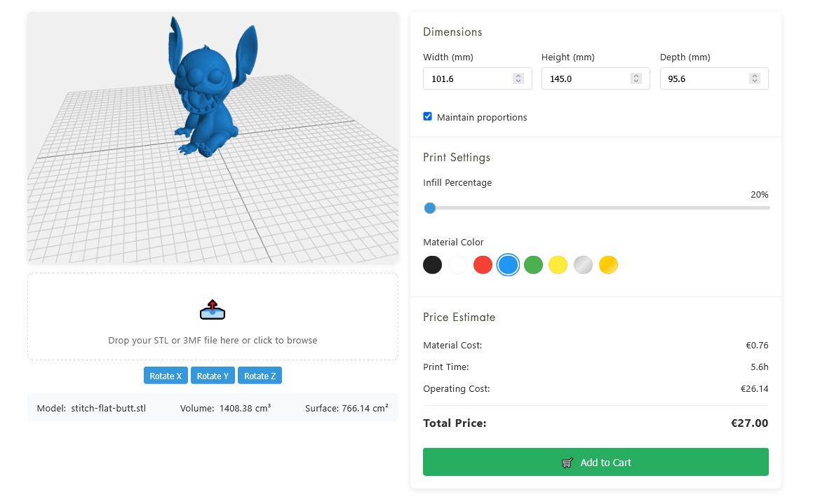Image resolution: width=813 pixels, height=504 pixels.
Task: Pick the silver material color
Action: pos(583,265)
